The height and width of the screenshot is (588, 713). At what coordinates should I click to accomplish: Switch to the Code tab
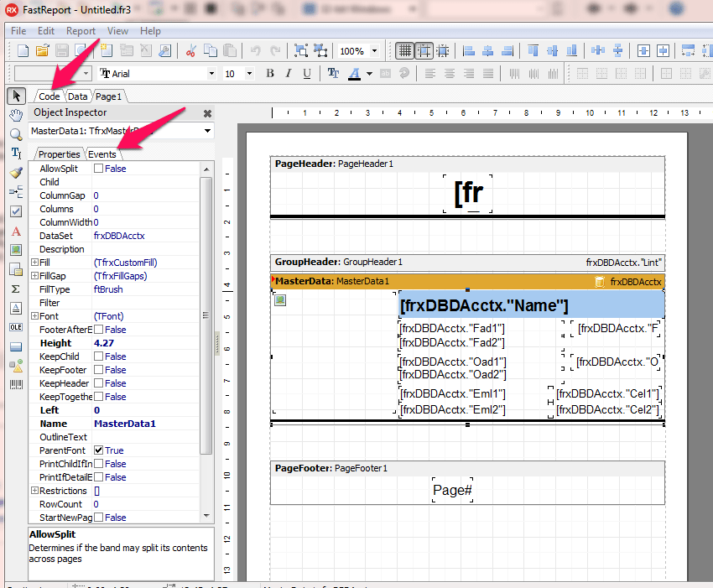pyautogui.click(x=48, y=96)
